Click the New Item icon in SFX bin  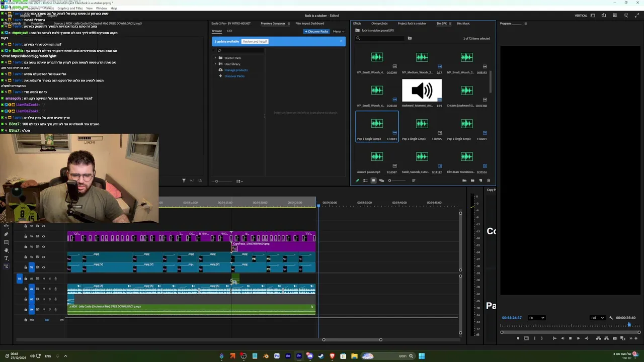pos(480,180)
